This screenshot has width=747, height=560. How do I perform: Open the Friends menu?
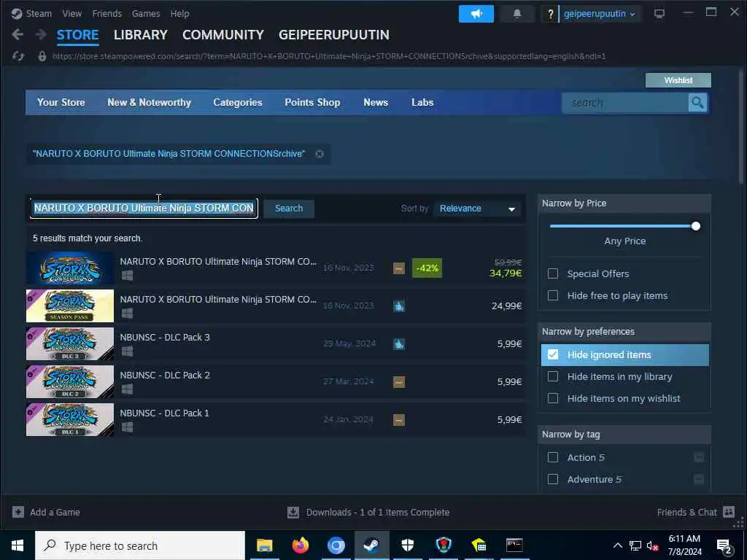(107, 14)
